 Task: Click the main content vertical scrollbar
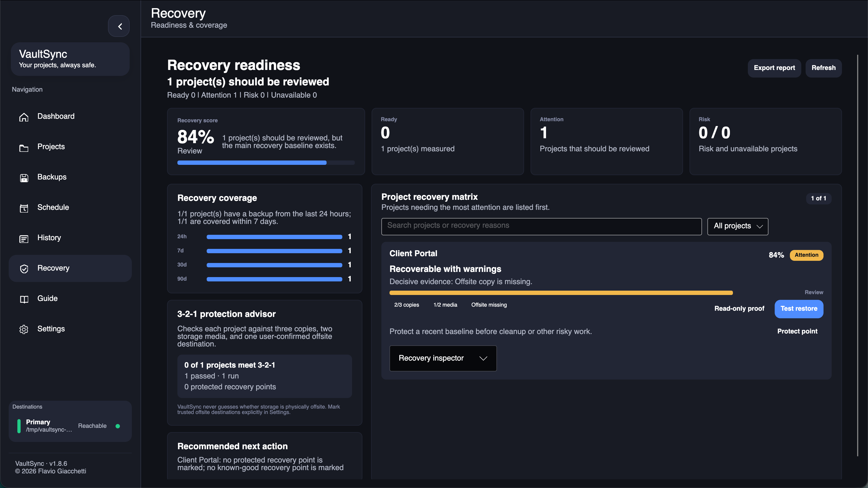click(858, 255)
